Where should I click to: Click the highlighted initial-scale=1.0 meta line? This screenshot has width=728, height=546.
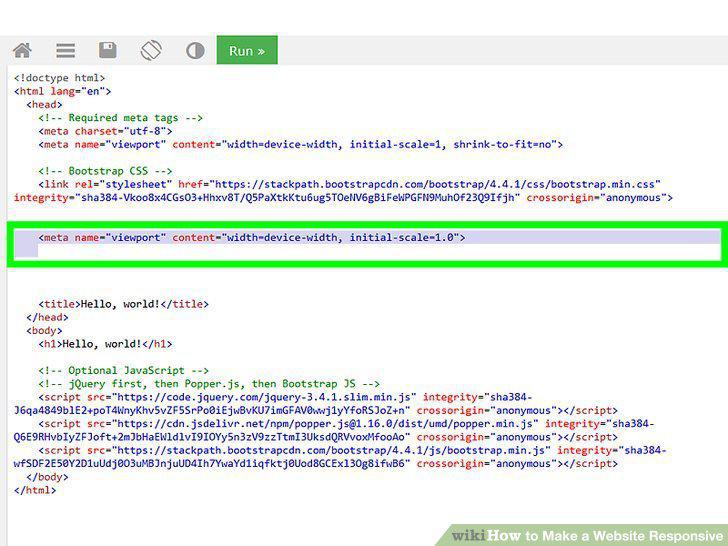click(252, 238)
